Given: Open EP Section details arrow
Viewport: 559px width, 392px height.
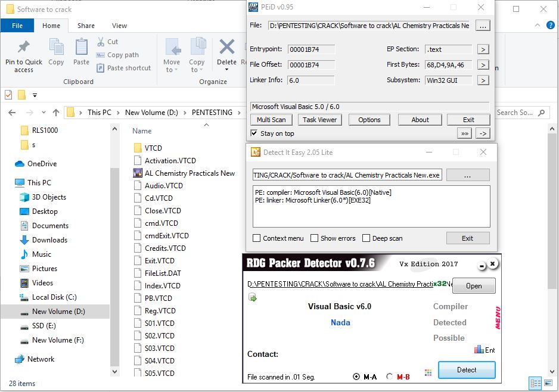Looking at the screenshot, I should pos(483,49).
